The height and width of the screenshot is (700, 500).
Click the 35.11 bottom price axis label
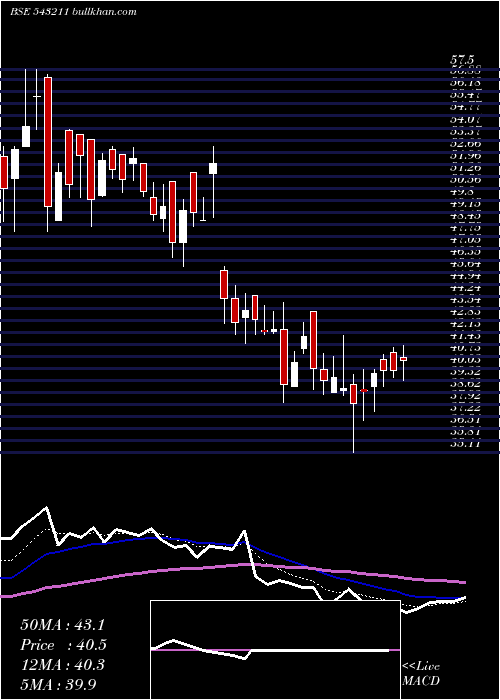pyautogui.click(x=466, y=444)
